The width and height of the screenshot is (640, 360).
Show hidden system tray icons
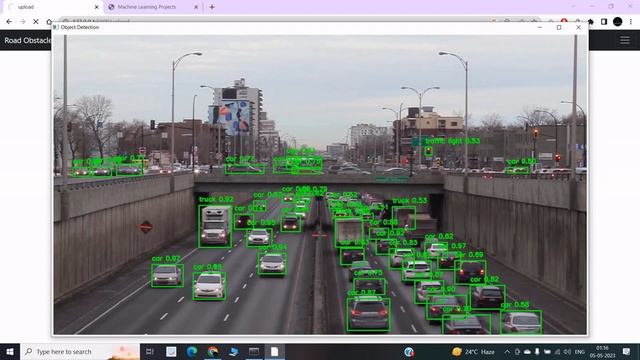pyautogui.click(x=507, y=351)
